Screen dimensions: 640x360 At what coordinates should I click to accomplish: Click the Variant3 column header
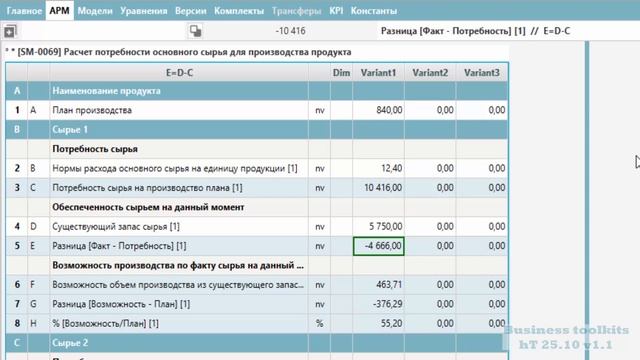(x=482, y=73)
